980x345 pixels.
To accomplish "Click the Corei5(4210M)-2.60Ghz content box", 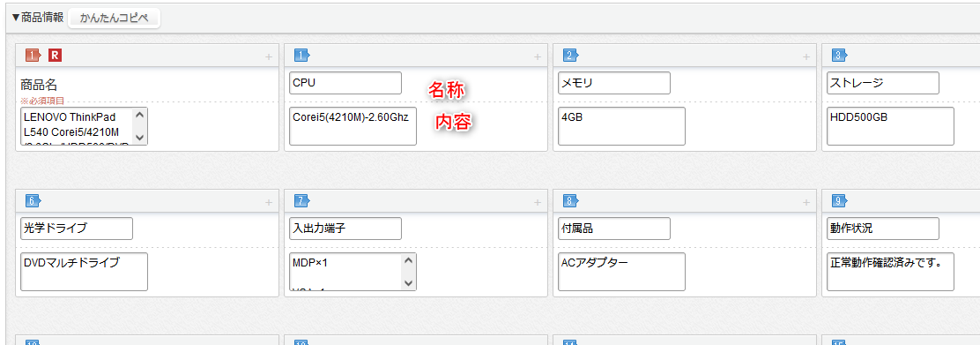I will tap(353, 126).
